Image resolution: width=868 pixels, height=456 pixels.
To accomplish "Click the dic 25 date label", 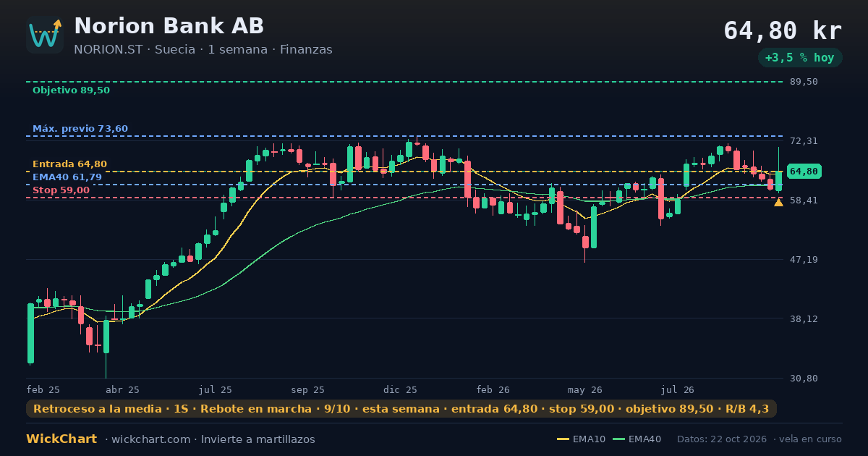I will tap(401, 389).
